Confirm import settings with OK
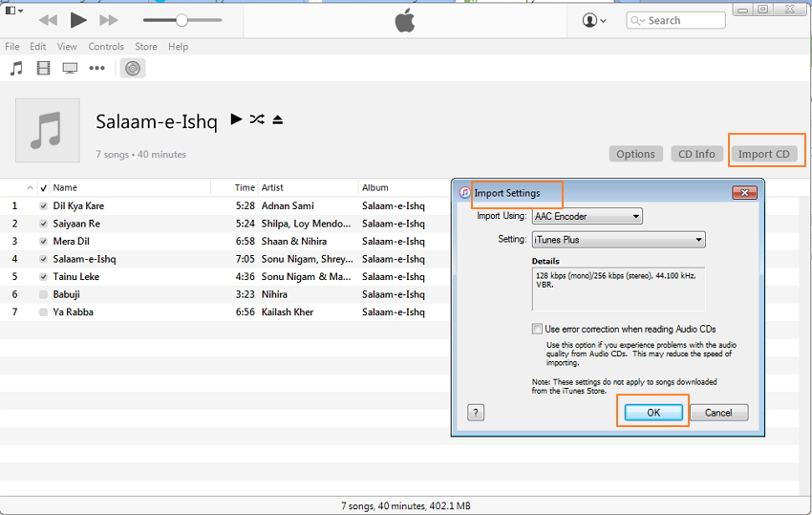 pyautogui.click(x=653, y=413)
